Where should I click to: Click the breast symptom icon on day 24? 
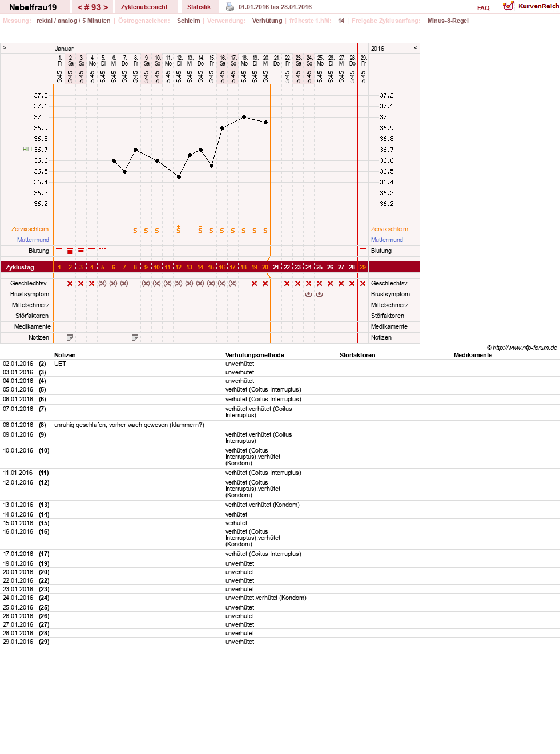309,295
